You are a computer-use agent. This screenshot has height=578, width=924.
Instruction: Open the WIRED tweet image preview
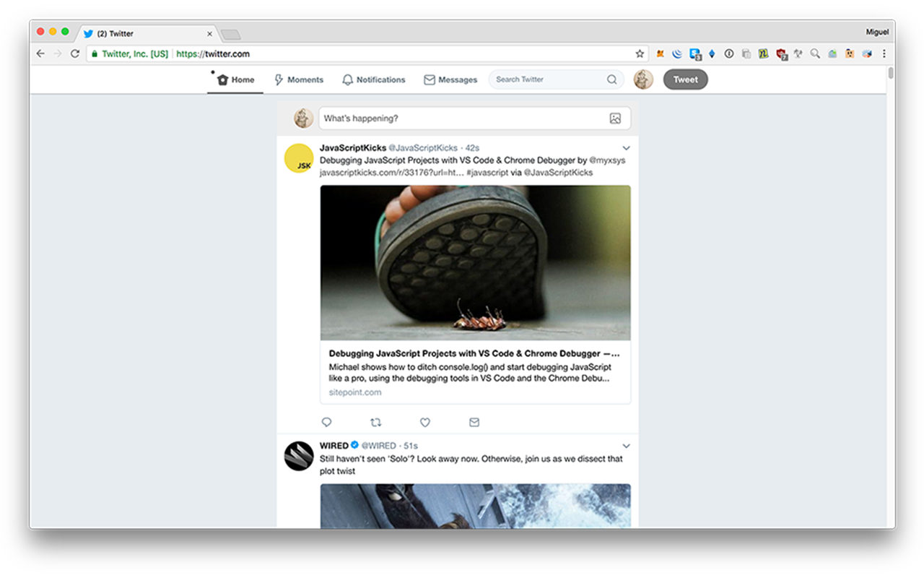[x=475, y=506]
